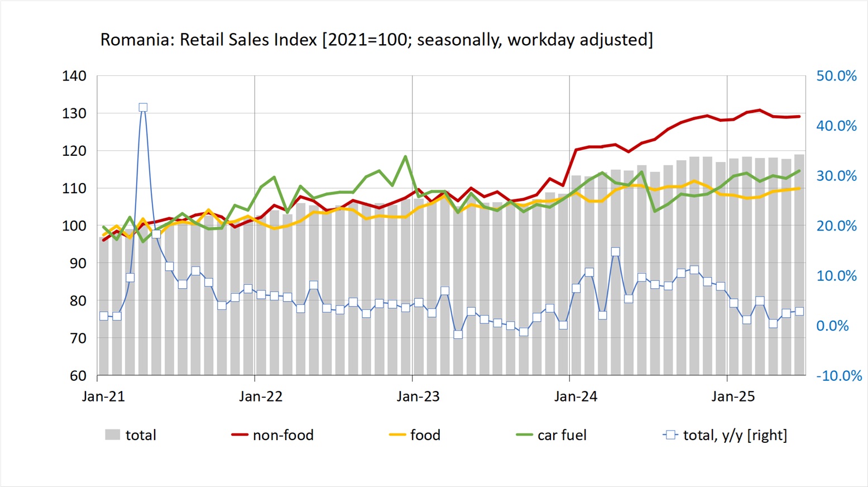Click the 140 left axis label
This screenshot has width=868, height=487.
74,76
